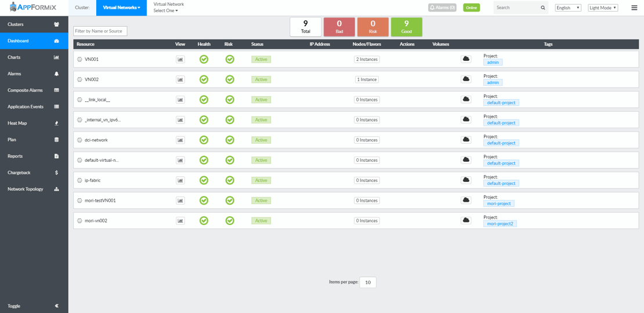Filter by Good 9 tile
Screen dimensions: 644x313
[x=407, y=27]
